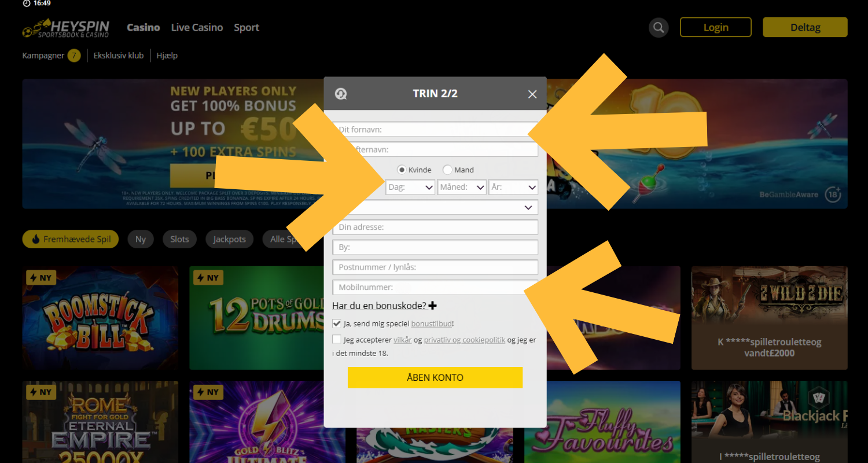Click the ÅBEN KONTO button
The width and height of the screenshot is (868, 463).
coord(435,377)
